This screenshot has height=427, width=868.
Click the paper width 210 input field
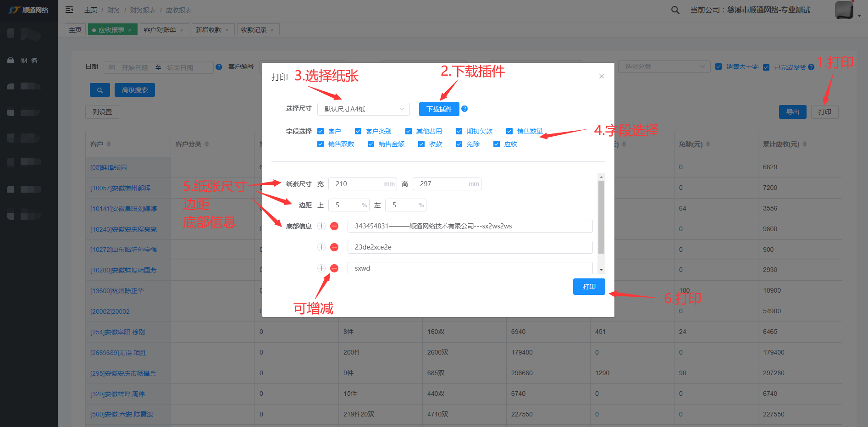click(358, 184)
